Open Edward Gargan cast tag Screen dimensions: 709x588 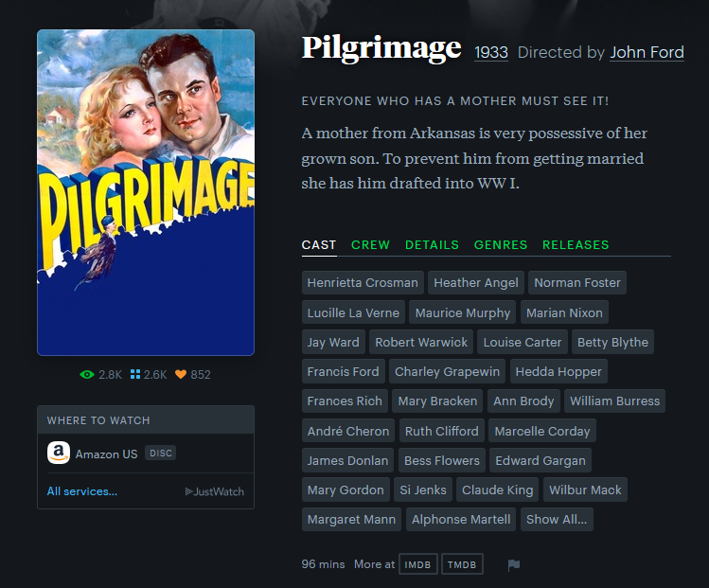coord(541,460)
